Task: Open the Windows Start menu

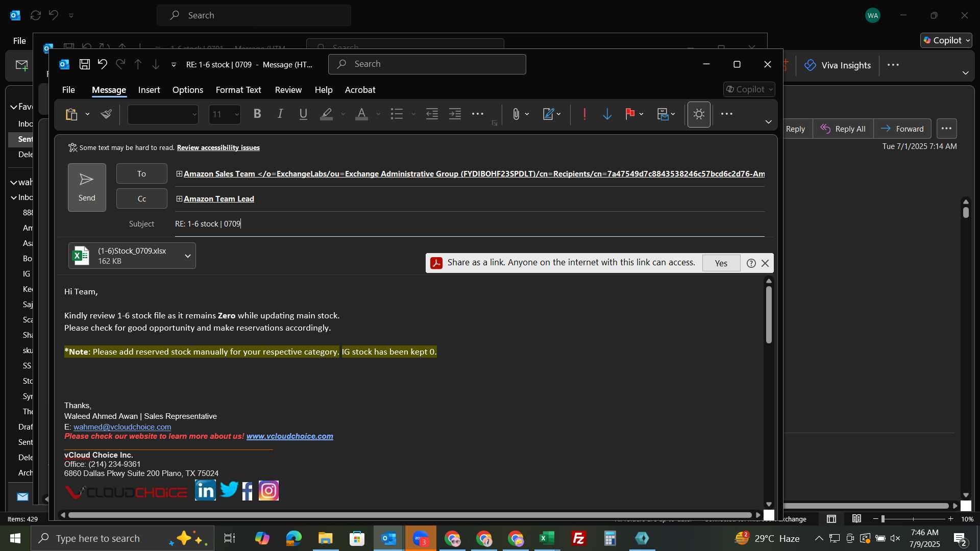Action: (15, 539)
